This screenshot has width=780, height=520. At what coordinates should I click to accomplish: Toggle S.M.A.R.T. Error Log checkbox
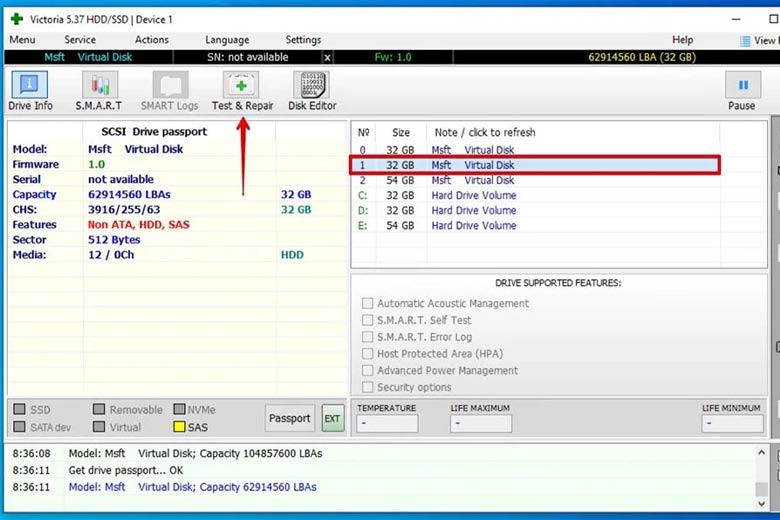coord(368,337)
